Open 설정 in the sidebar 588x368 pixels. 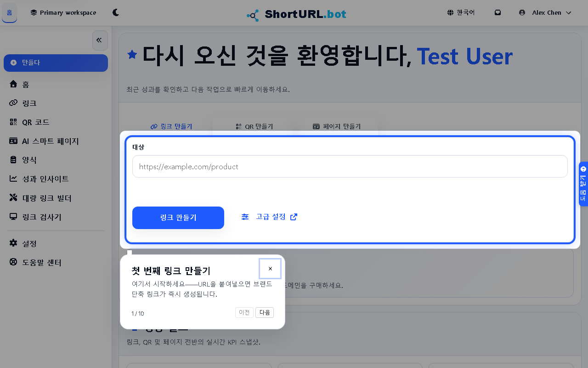click(56, 243)
